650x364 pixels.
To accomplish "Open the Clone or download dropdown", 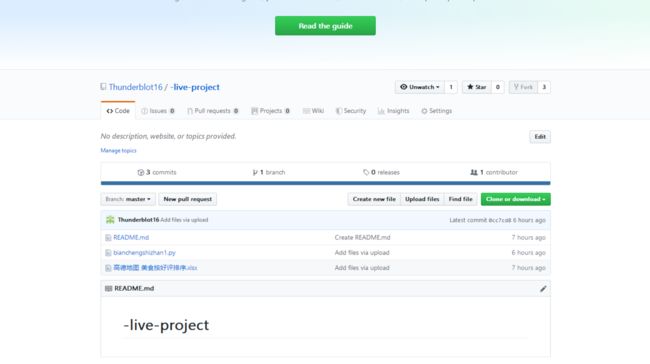I will (x=516, y=199).
